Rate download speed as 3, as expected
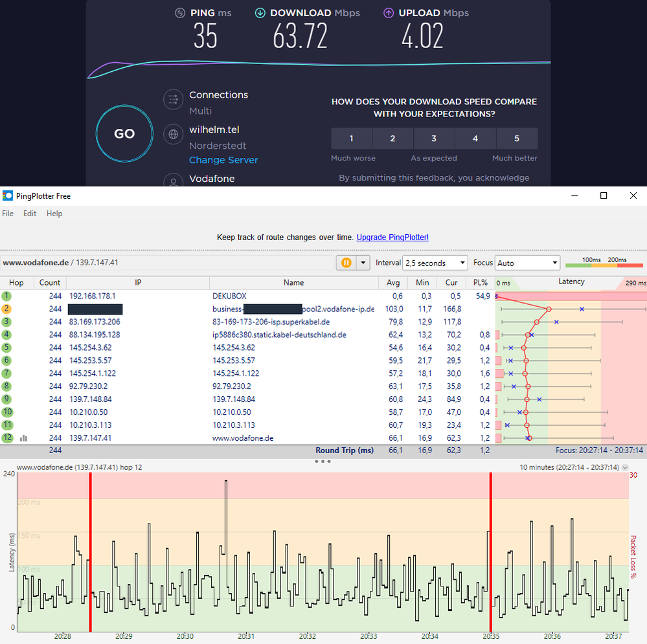Image resolution: width=647 pixels, height=644 pixels. [x=434, y=139]
